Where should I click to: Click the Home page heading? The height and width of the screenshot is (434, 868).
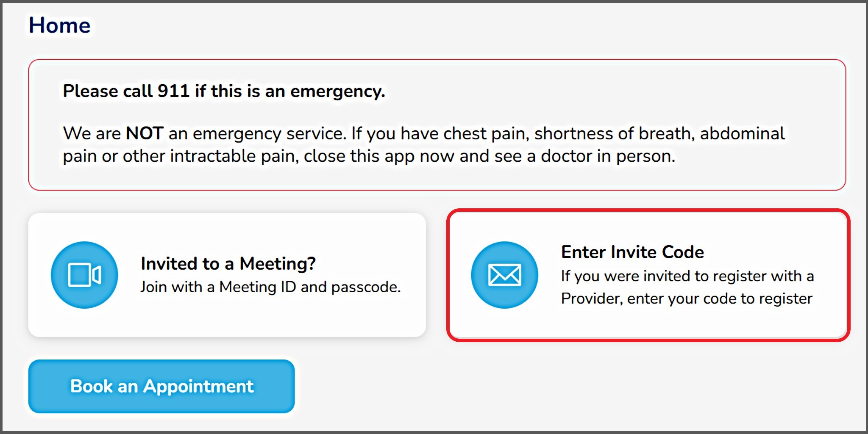[x=59, y=25]
